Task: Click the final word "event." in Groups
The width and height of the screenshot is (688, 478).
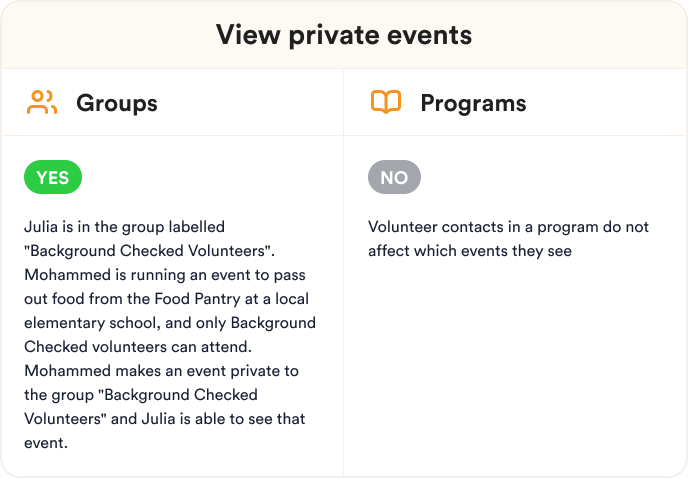Action: (46, 443)
